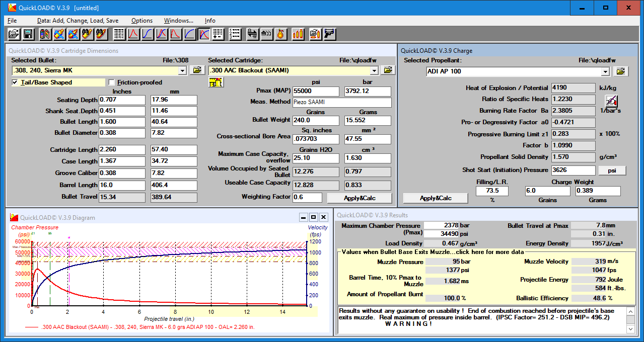The image size is (644, 342).
Task: Click the folder with cartridge toolbar icon
Action: coord(315,34)
